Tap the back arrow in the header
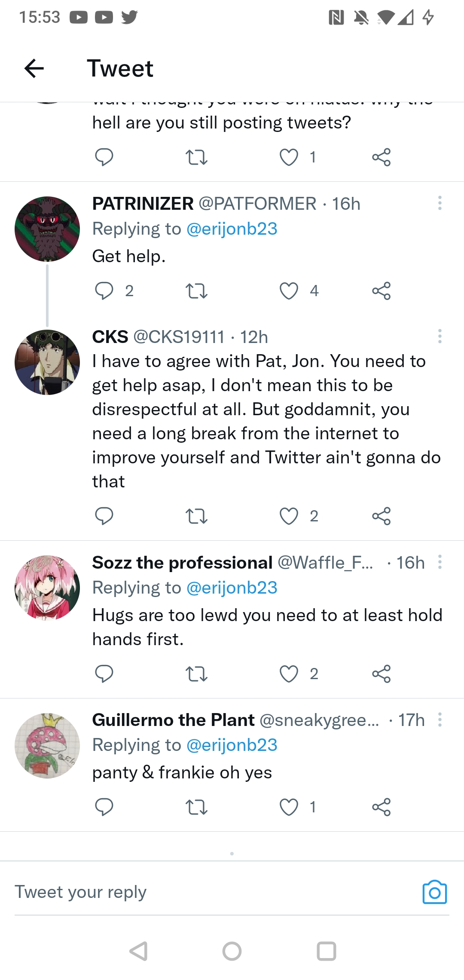464x980 pixels. (x=34, y=69)
